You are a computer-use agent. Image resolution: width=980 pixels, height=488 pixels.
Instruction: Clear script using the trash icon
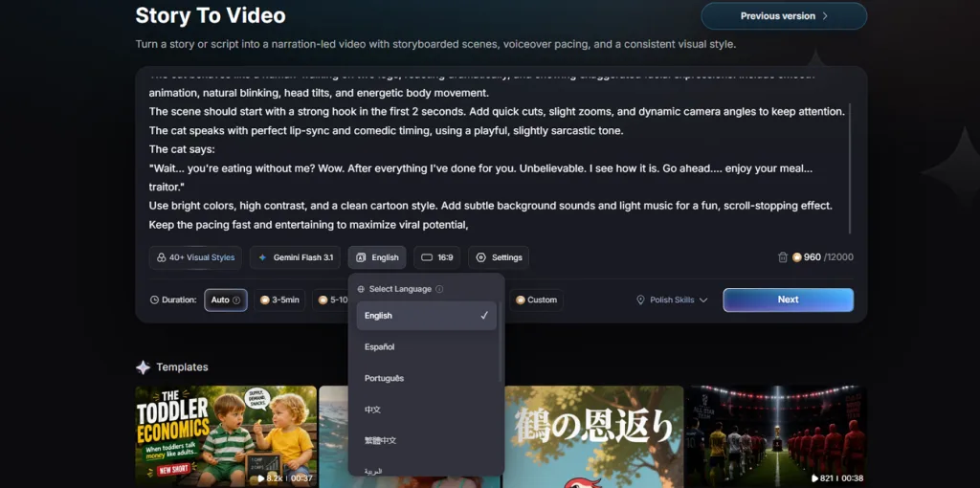(x=783, y=257)
